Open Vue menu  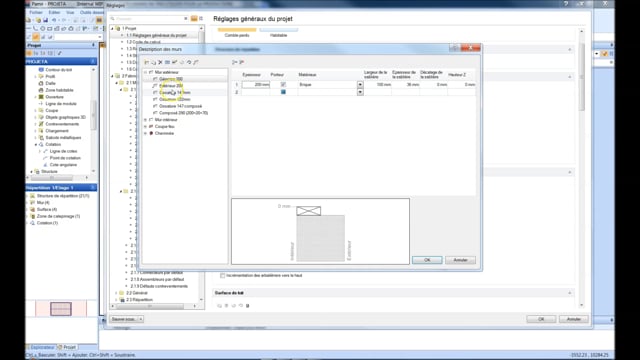click(x=70, y=12)
